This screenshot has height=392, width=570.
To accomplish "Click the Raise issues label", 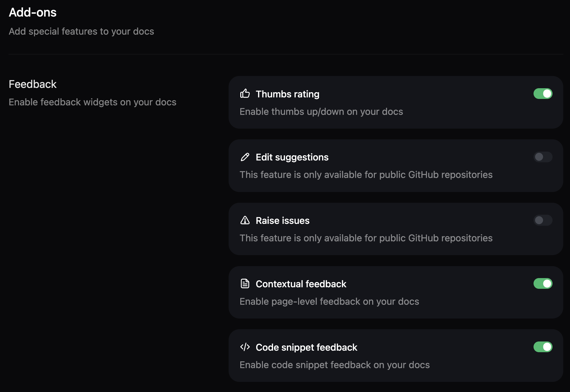I will tap(283, 220).
